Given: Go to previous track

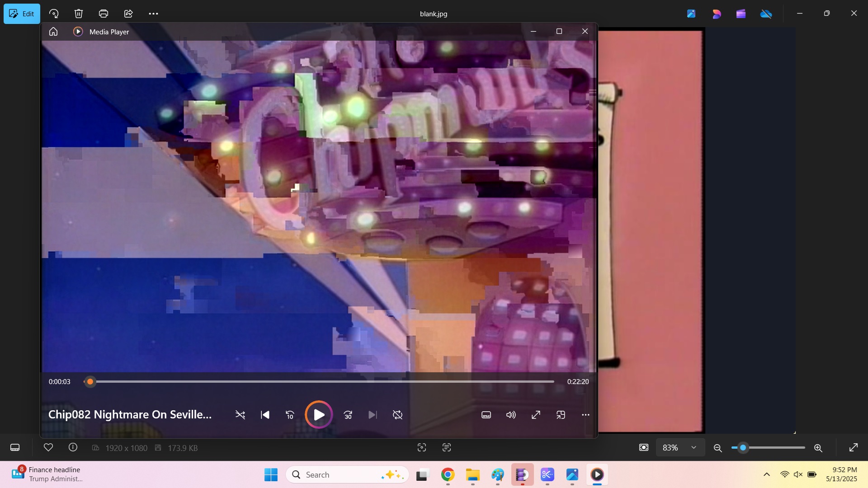Looking at the screenshot, I should [x=265, y=415].
